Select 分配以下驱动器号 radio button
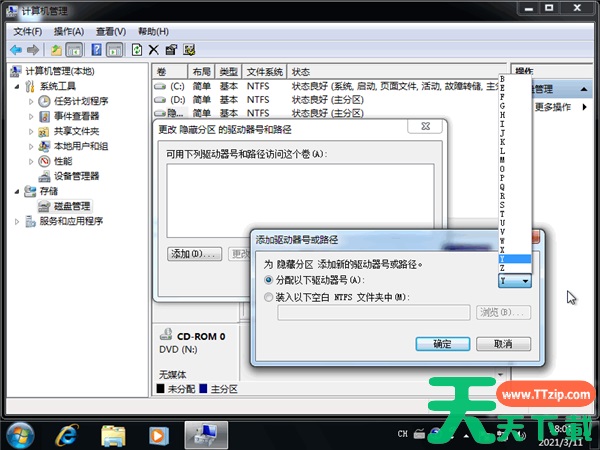Viewport: 600px width, 450px height. (269, 281)
